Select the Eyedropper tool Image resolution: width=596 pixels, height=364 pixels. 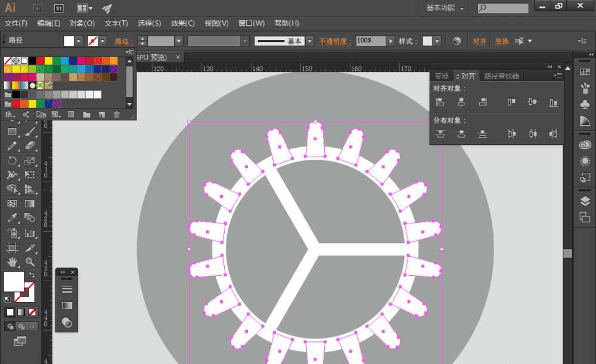12,217
